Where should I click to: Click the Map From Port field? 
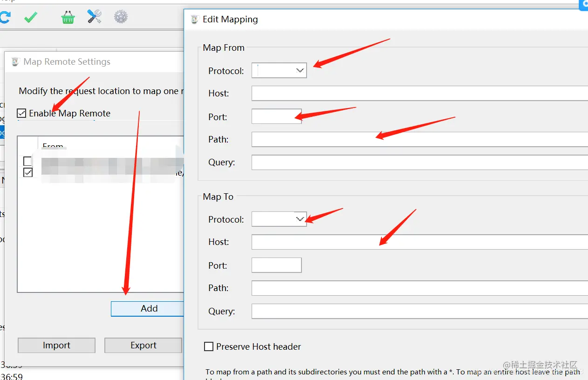coord(276,116)
